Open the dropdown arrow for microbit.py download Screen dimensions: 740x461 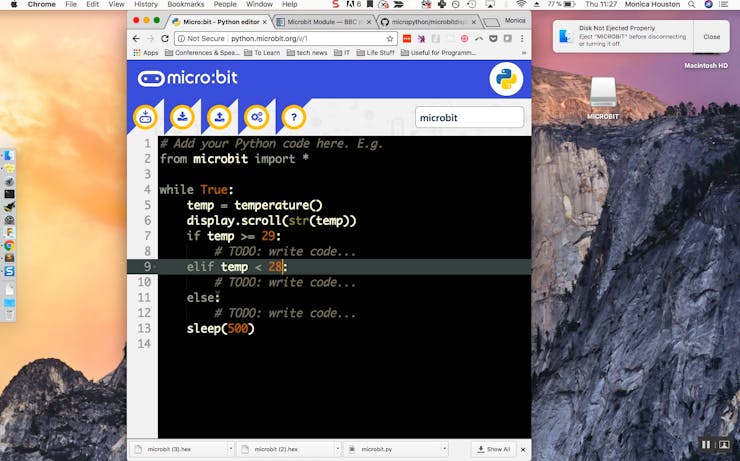click(x=444, y=449)
